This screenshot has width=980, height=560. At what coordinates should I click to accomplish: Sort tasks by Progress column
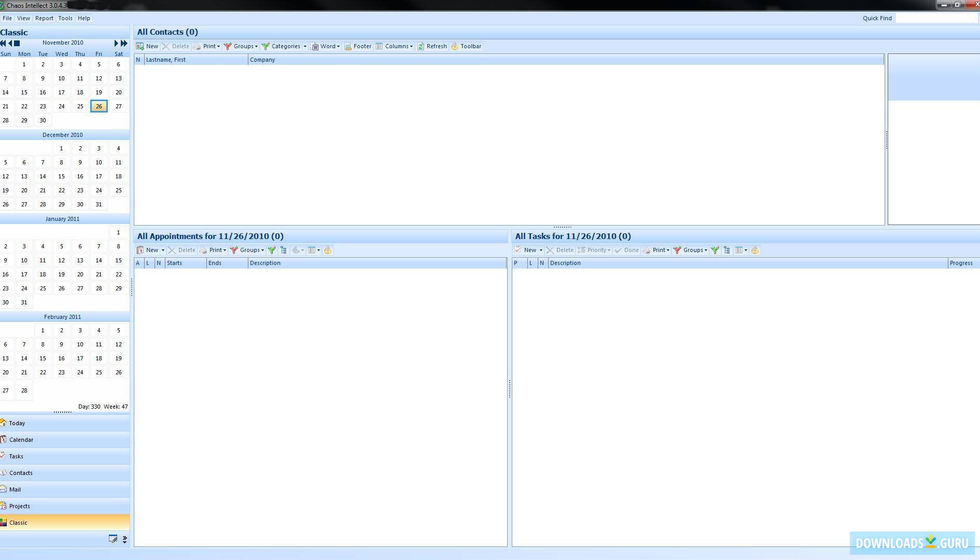point(963,263)
